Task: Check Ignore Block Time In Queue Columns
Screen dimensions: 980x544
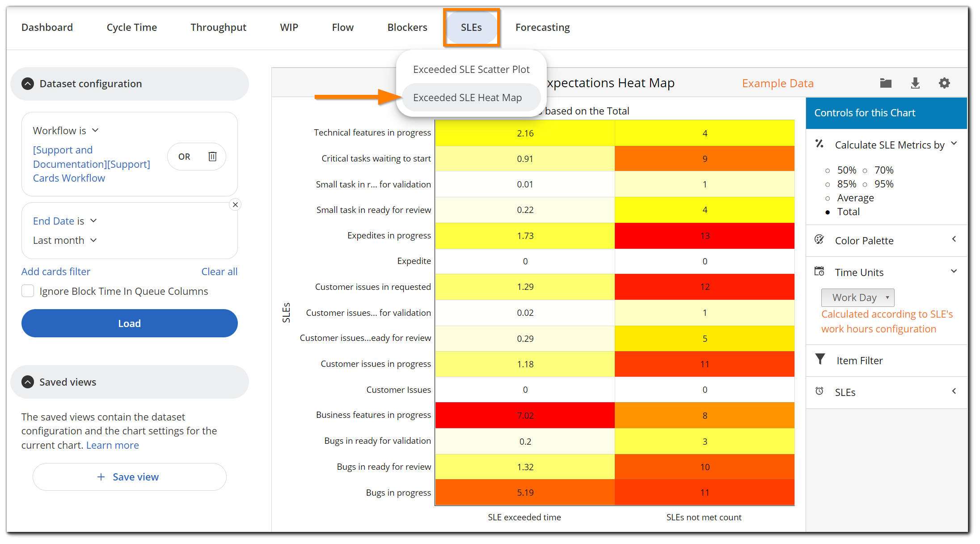Action: point(28,291)
